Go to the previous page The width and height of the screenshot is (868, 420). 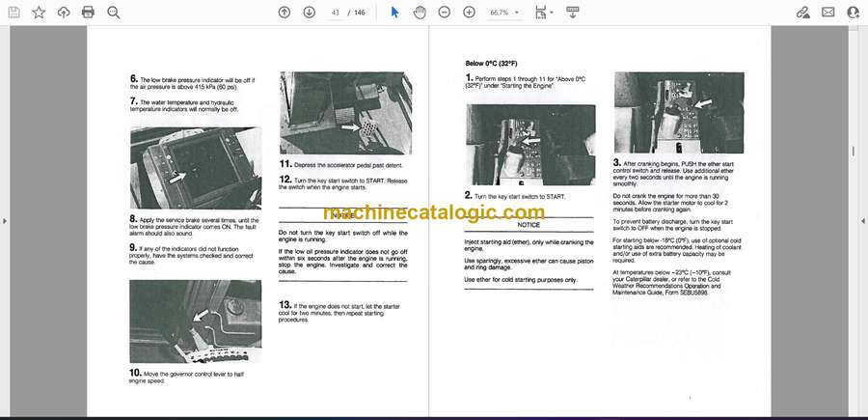pyautogui.click(x=285, y=13)
